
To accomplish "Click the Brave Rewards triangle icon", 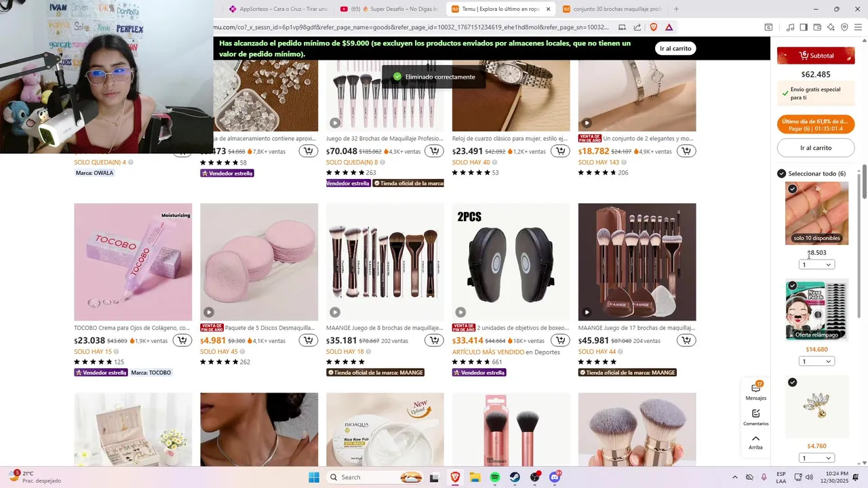I will (669, 27).
